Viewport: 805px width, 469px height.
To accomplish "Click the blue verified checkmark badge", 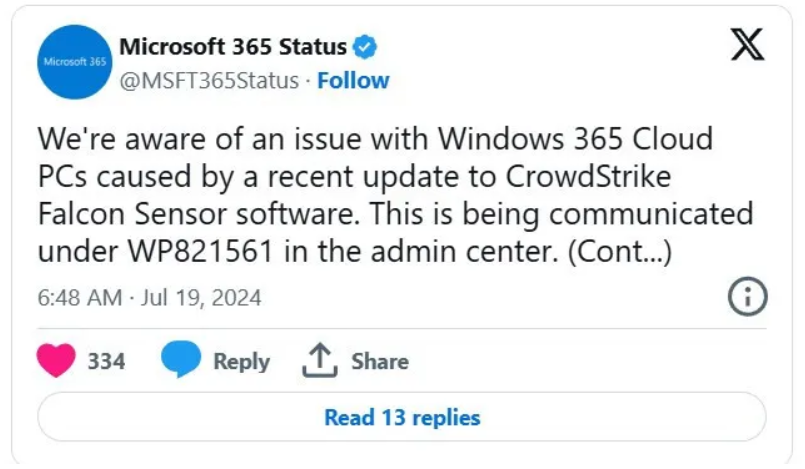I will point(365,47).
